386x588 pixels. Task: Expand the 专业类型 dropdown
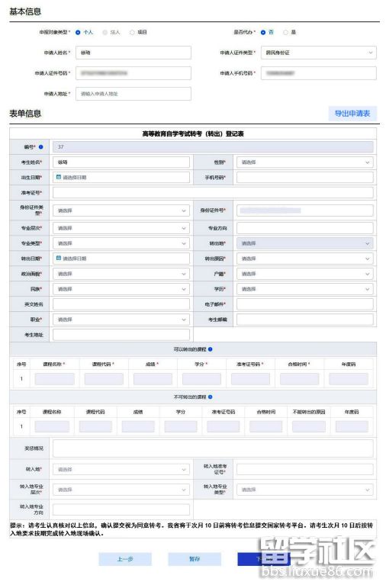(121, 243)
